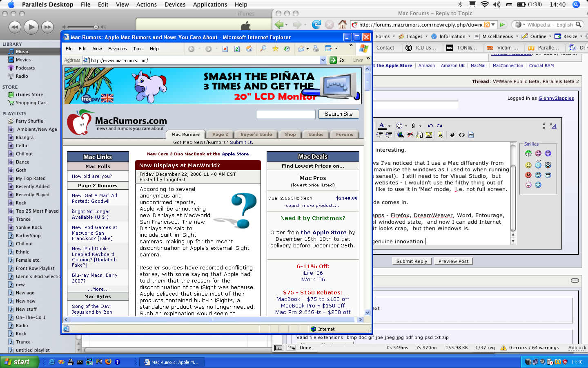Click the IE Forward arrow button

pyautogui.click(x=208, y=49)
